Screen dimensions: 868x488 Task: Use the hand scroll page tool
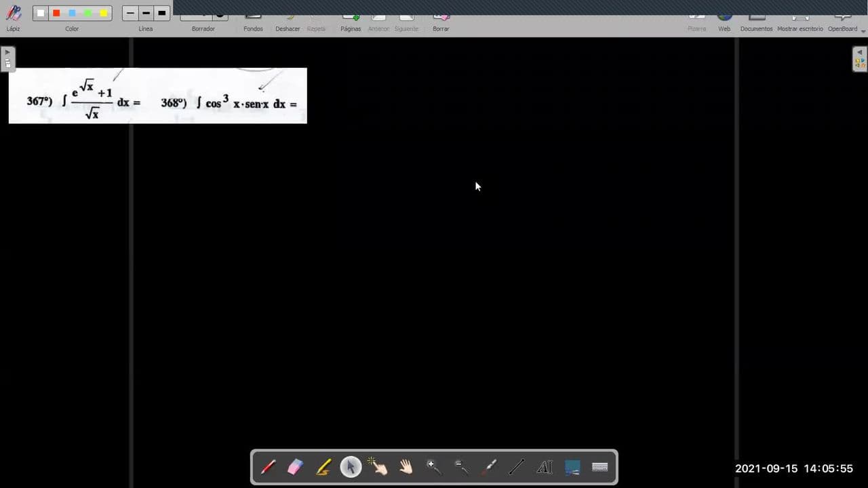point(406,467)
